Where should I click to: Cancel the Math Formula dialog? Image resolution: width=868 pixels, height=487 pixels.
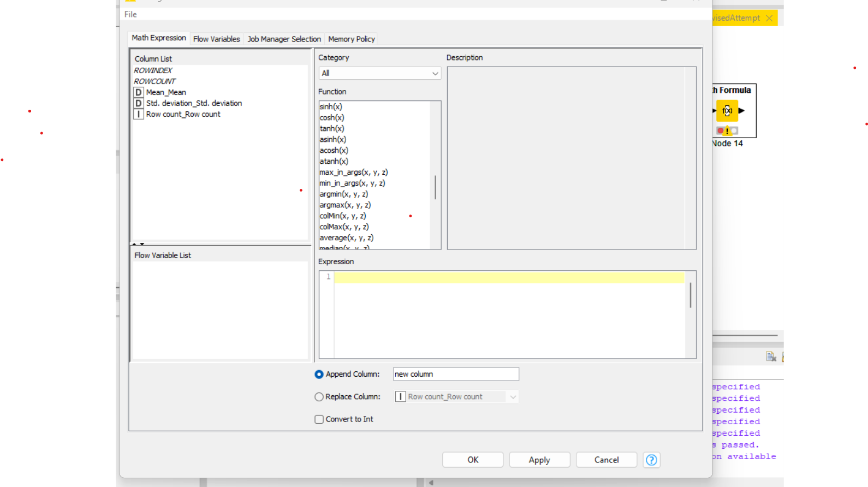(x=607, y=460)
